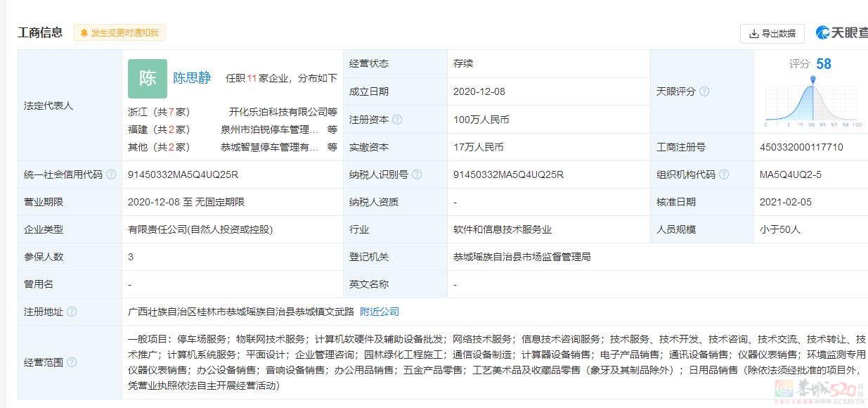
Task: Select the 工商注册号 value 450332000117710
Action: 801,147
